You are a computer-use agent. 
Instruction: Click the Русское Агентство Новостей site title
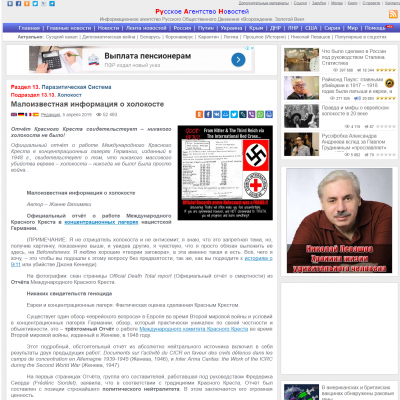(x=202, y=12)
